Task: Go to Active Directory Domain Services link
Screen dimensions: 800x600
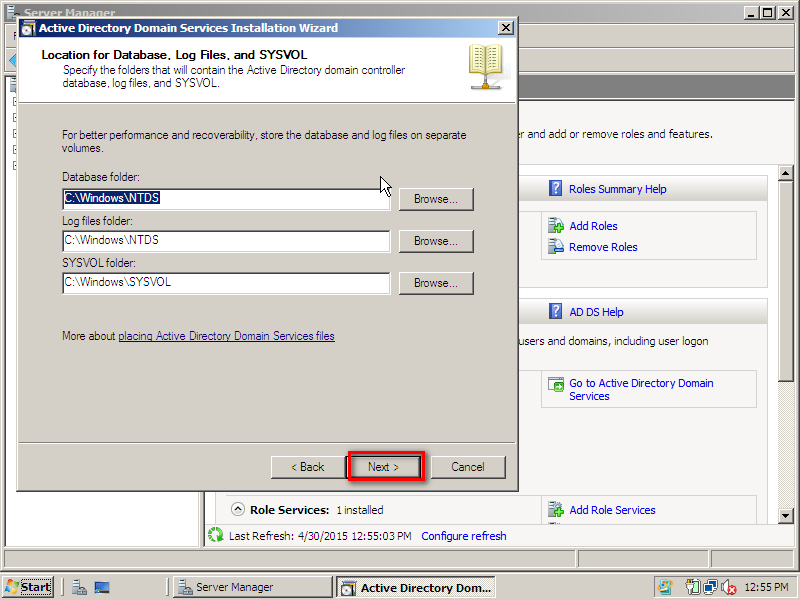Action: tap(641, 389)
